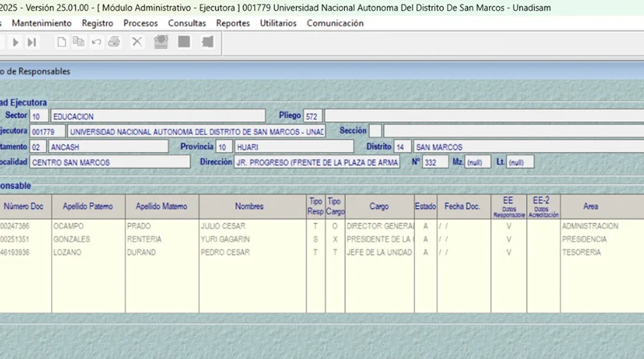
Task: Click the RENTERIA maternal surname cell
Action: (162, 239)
